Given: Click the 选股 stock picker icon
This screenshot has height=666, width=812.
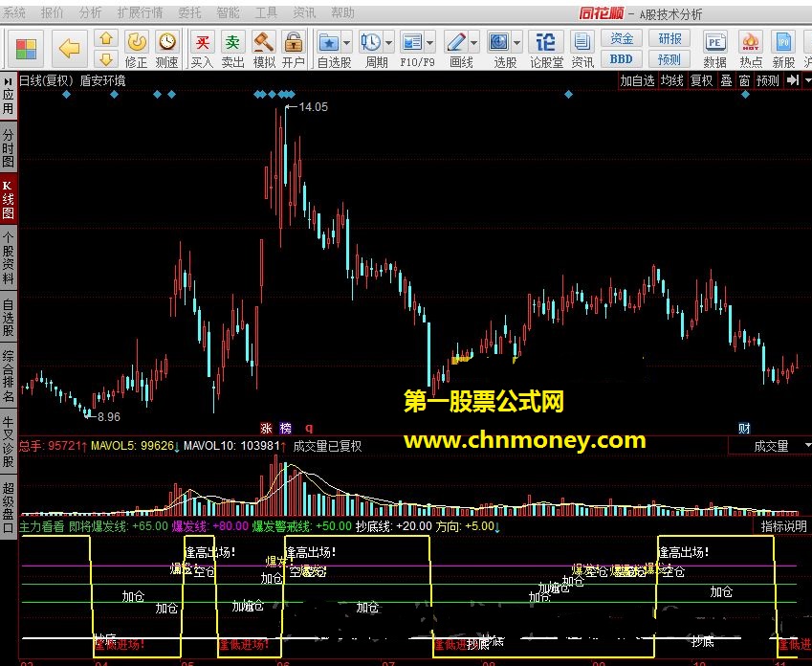Looking at the screenshot, I should pyautogui.click(x=499, y=42).
